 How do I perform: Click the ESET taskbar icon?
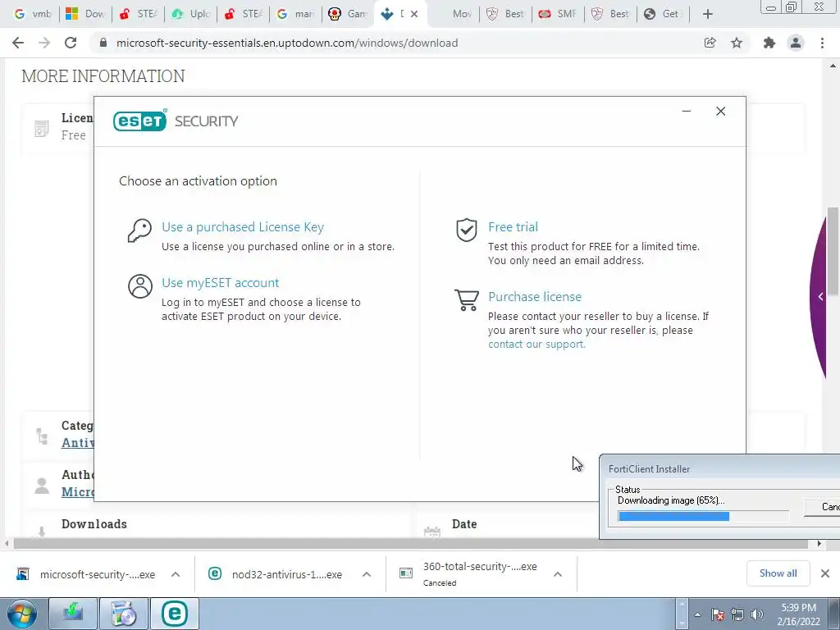pyautogui.click(x=175, y=614)
